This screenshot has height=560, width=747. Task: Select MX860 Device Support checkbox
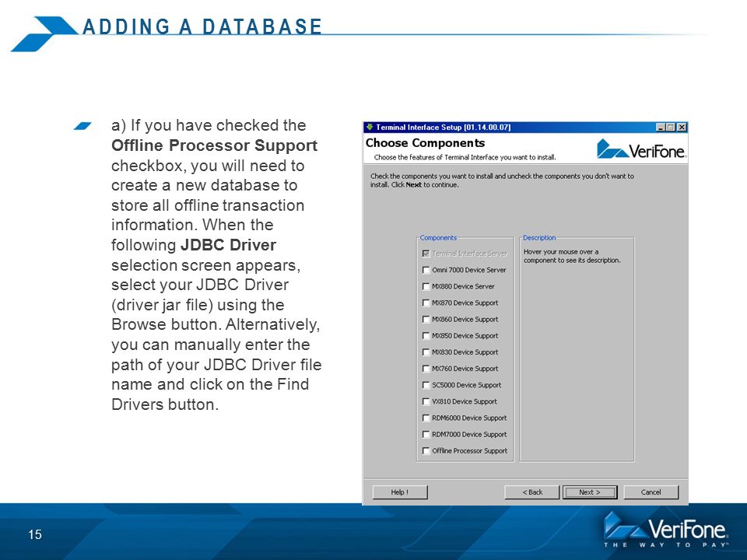tap(426, 320)
